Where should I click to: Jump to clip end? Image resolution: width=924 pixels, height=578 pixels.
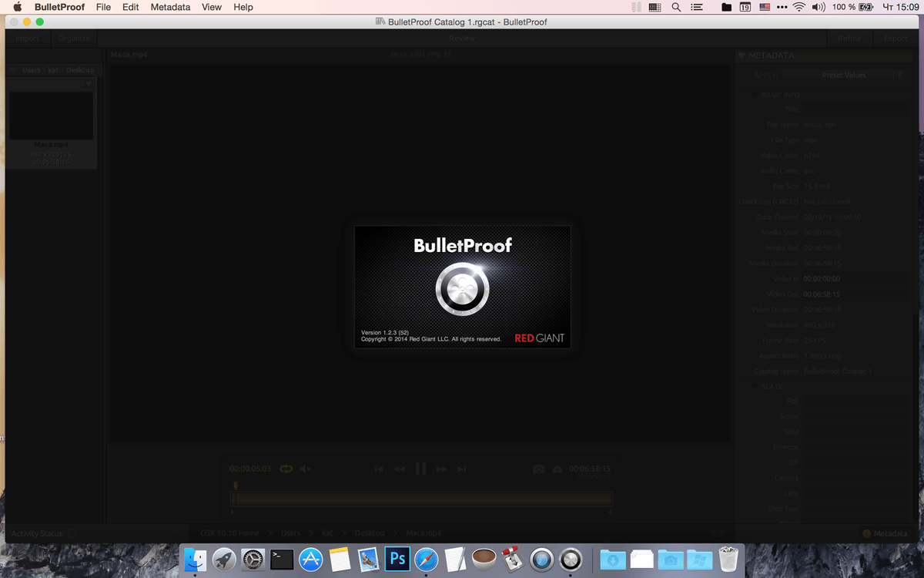461,469
